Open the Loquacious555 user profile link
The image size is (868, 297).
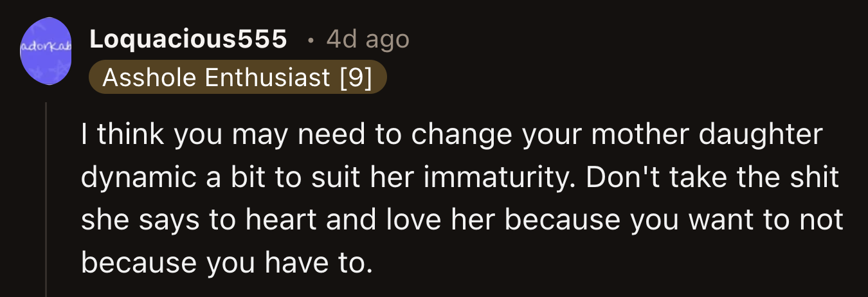coord(188,40)
